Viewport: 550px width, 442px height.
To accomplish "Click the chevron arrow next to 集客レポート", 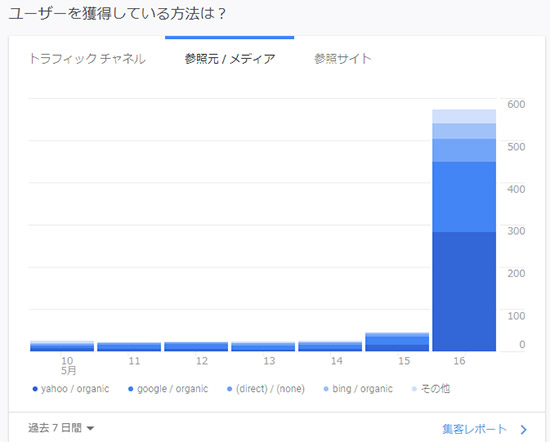I will (x=524, y=429).
